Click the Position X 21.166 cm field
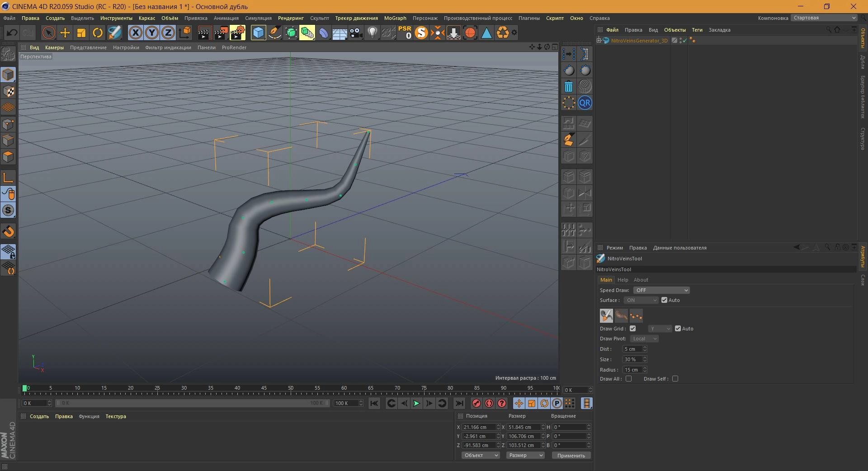The width and height of the screenshot is (868, 471). point(479,427)
